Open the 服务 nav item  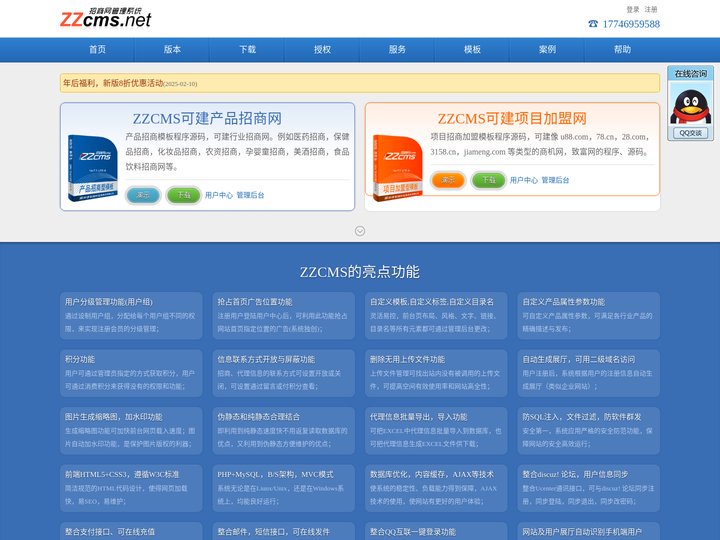[397, 50]
